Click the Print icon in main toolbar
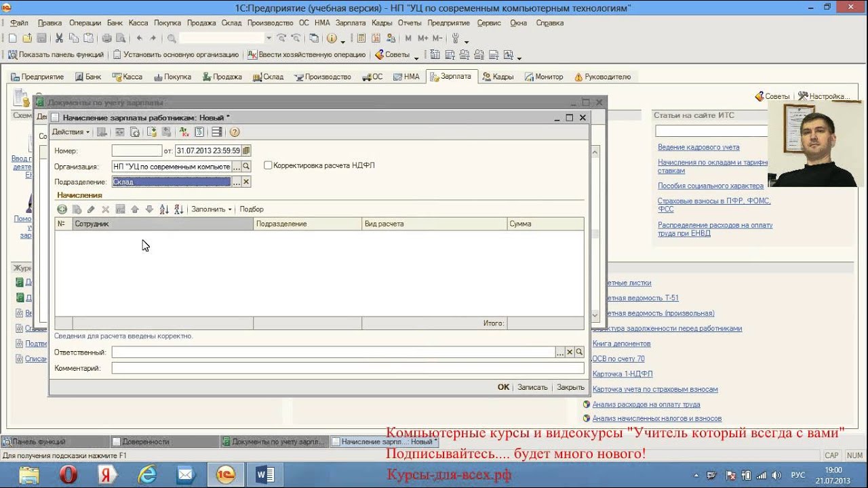 point(106,38)
